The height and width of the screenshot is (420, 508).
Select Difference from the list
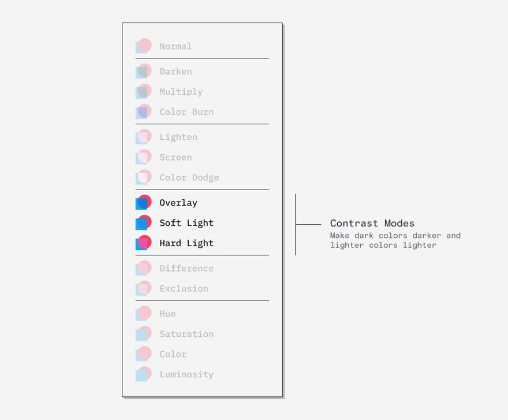click(x=186, y=268)
